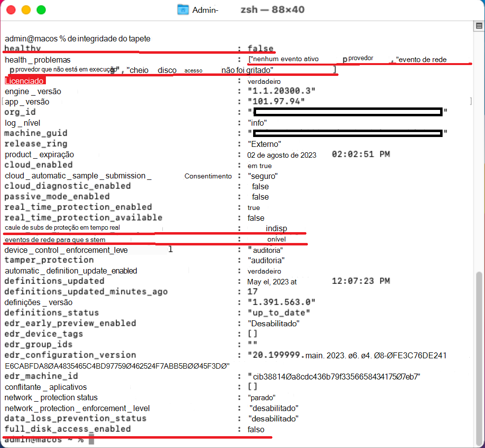The height and width of the screenshot is (448, 485).
Task: Click the scroll-indicator icon at top right
Action: pyautogui.click(x=479, y=26)
